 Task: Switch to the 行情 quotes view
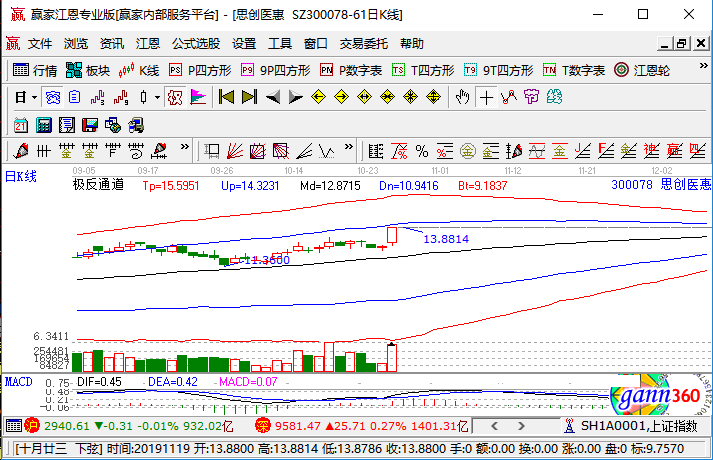(35, 70)
